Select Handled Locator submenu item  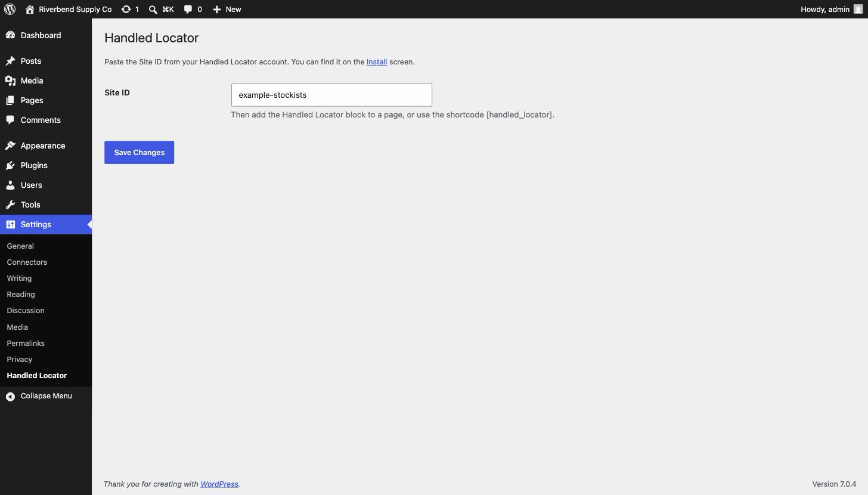tap(37, 375)
